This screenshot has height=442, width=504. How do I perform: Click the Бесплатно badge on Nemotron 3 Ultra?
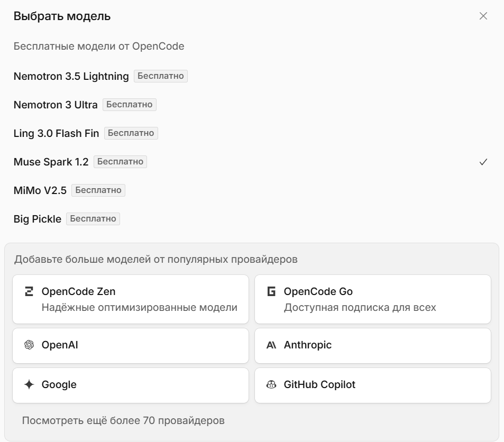(x=130, y=105)
